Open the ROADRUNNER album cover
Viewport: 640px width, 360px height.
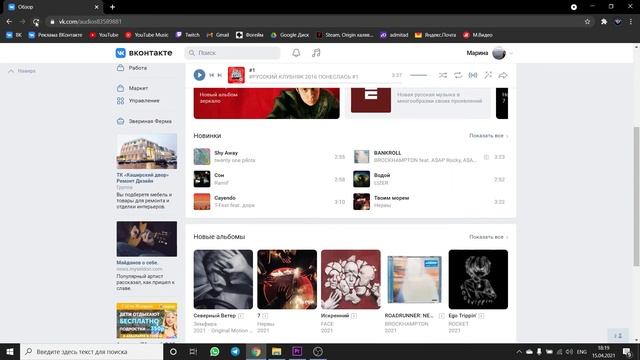(x=414, y=280)
